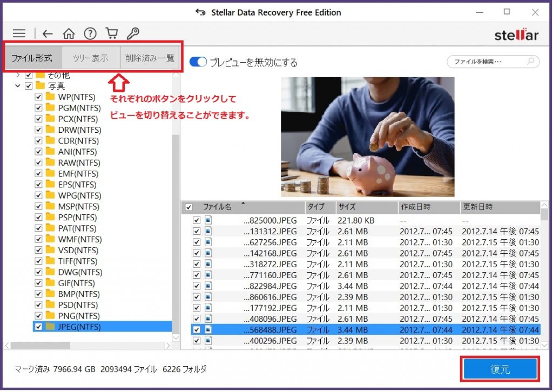
Task: Uncheck the 860616.JPEG file checkbox
Action: pyautogui.click(x=197, y=297)
